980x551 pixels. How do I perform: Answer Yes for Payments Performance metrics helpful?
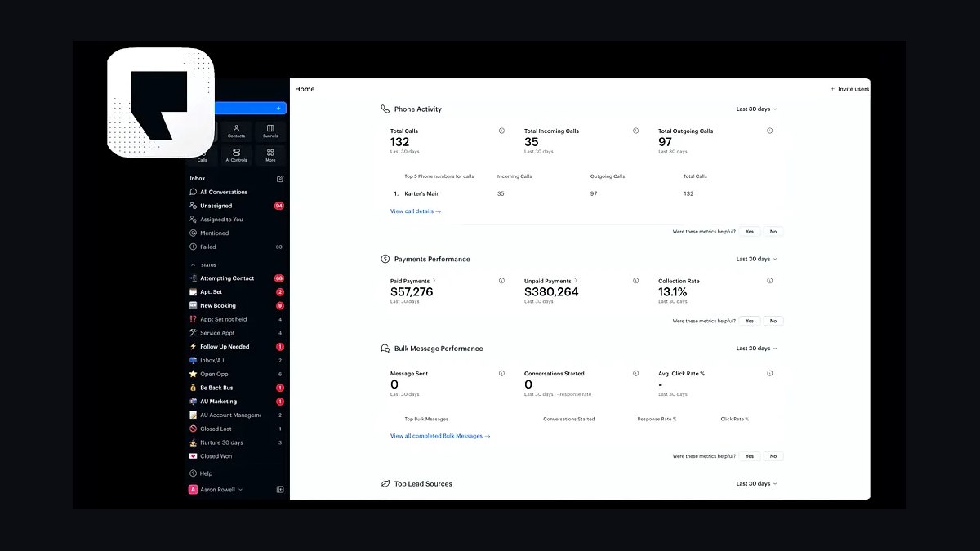(x=750, y=321)
